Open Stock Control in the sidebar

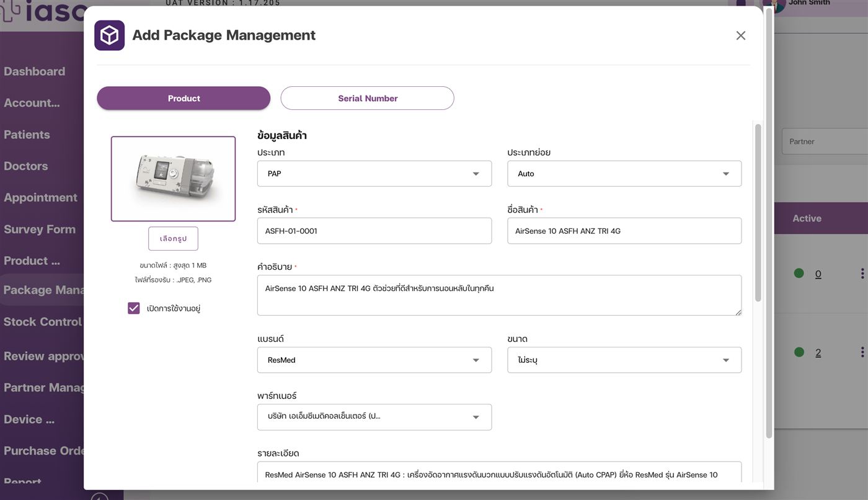click(42, 322)
